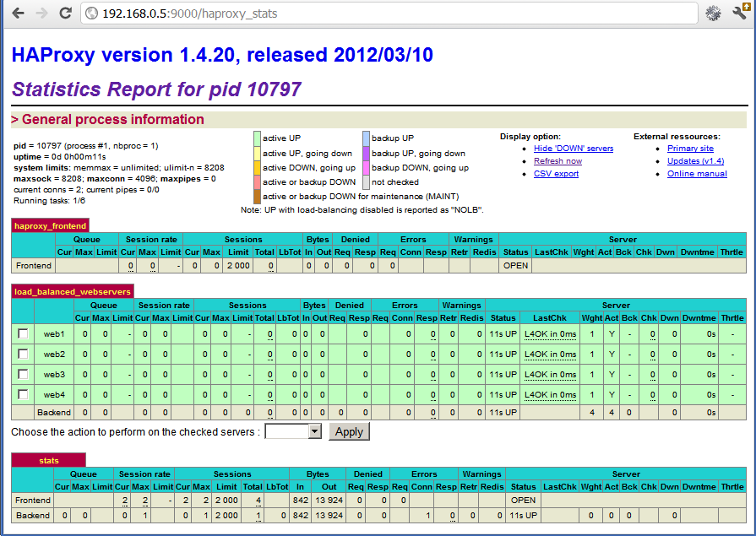Click the Apply button
The image size is (756, 536).
(x=349, y=431)
